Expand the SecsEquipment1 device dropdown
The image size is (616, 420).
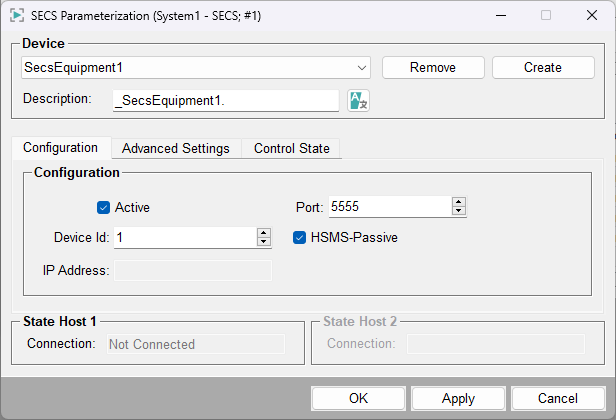[x=362, y=68]
